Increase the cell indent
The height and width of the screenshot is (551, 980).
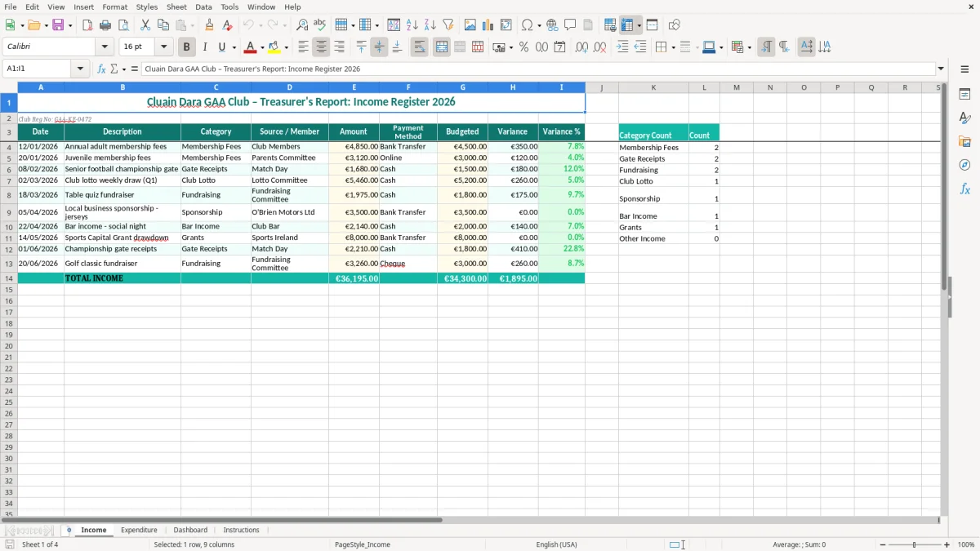pos(622,47)
